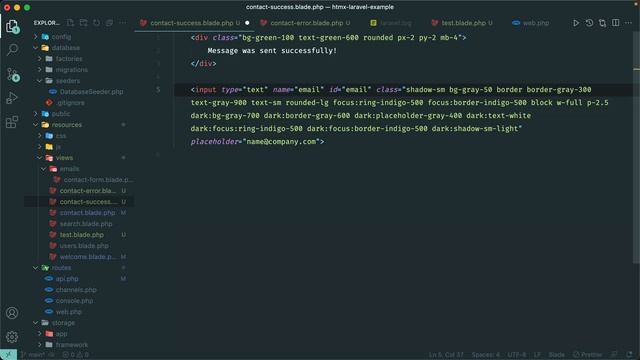
Task: Change encoding via UTF-8 indicator
Action: [x=517, y=355]
